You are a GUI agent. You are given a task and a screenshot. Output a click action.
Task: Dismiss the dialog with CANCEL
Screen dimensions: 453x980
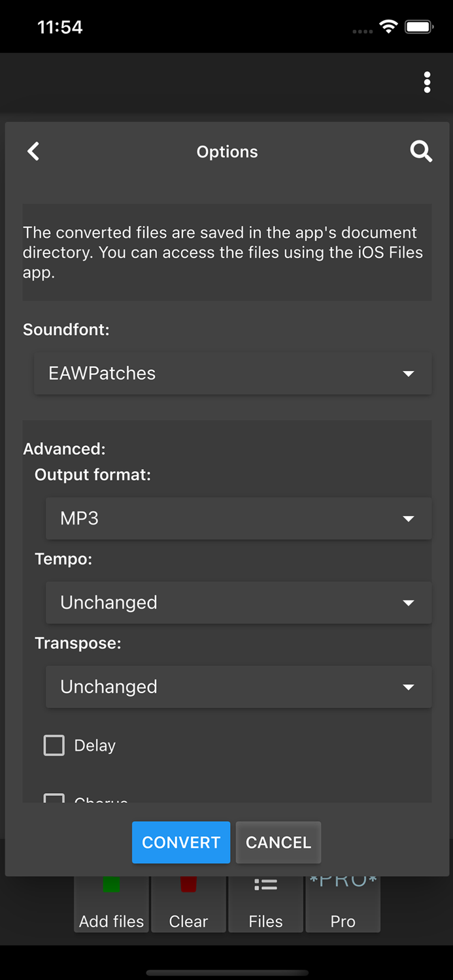[278, 843]
